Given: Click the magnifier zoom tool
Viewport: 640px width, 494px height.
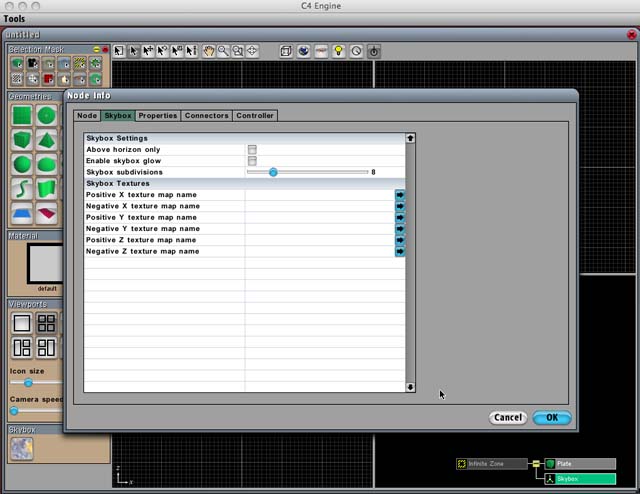Looking at the screenshot, I should point(223,51).
